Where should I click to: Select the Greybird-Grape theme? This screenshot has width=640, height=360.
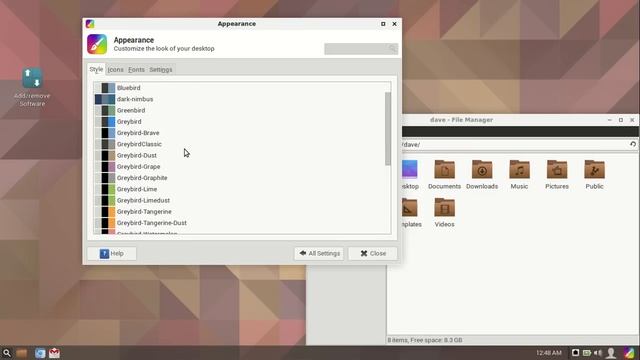click(242, 167)
